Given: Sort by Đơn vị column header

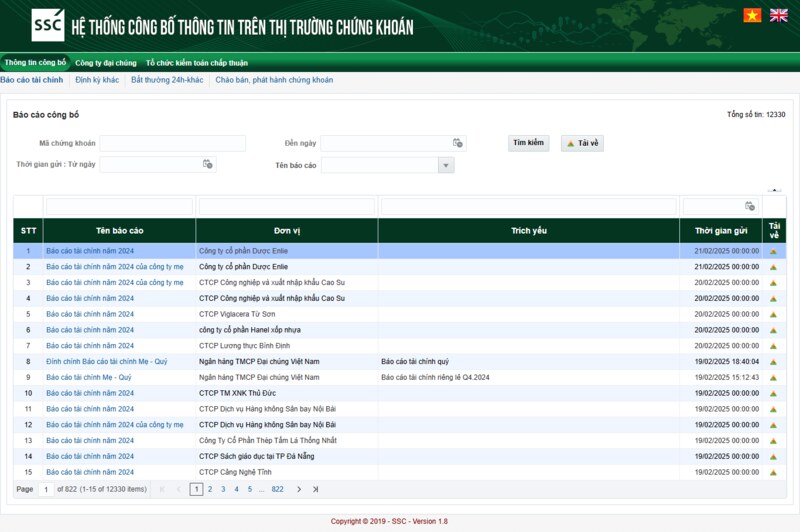Looking at the screenshot, I should pyautogui.click(x=287, y=231).
